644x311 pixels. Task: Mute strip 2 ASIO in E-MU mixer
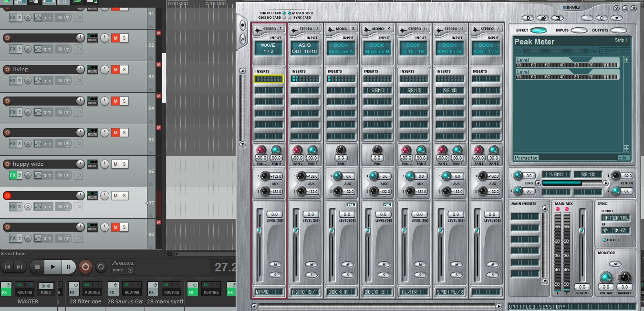(312, 264)
